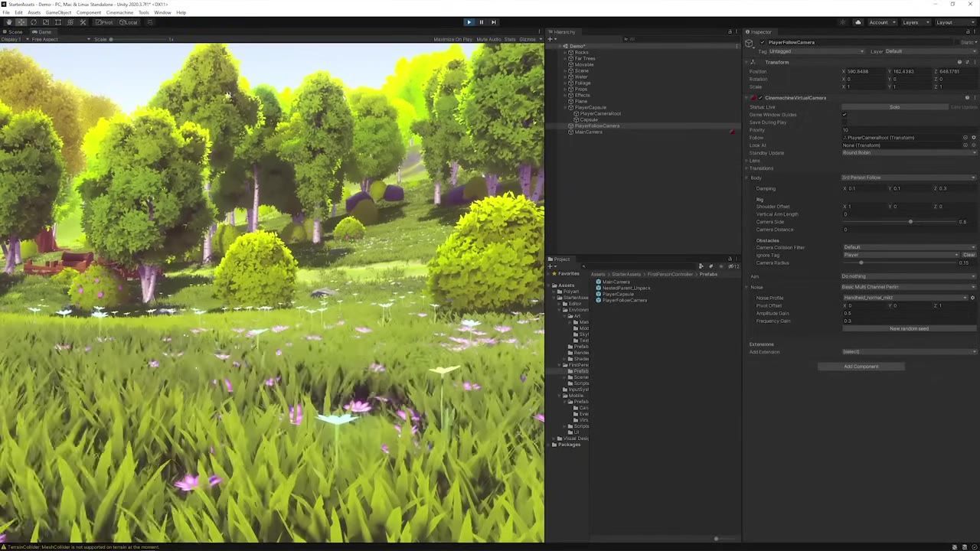
Task: Select the Rect tool in the toolbar
Action: pyautogui.click(x=58, y=22)
